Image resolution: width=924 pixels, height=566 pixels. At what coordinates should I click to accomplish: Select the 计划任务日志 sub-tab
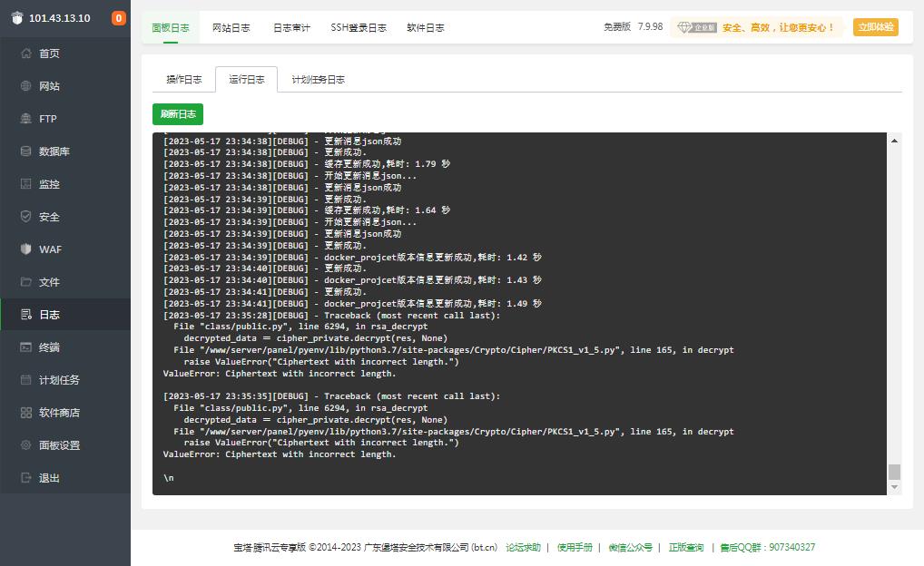pos(319,80)
